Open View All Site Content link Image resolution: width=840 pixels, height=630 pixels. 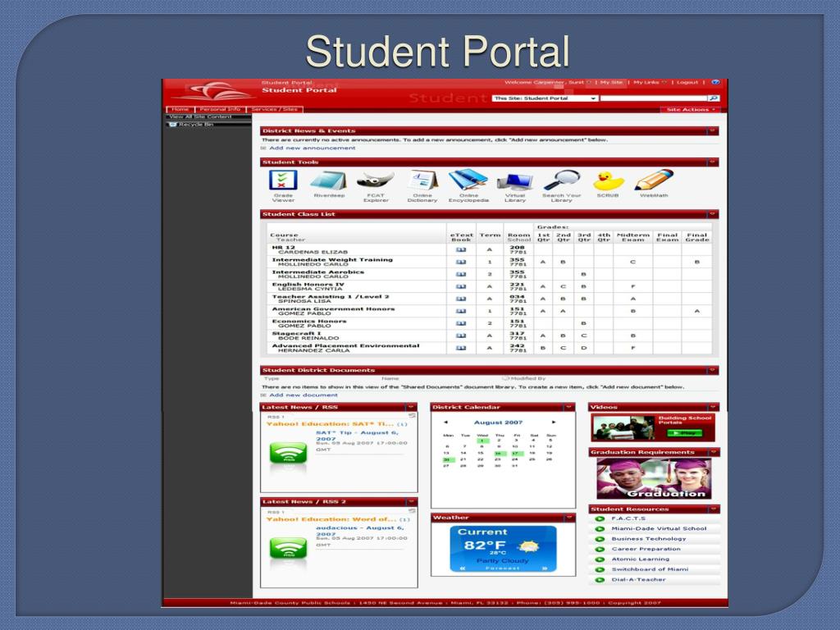[x=200, y=116]
